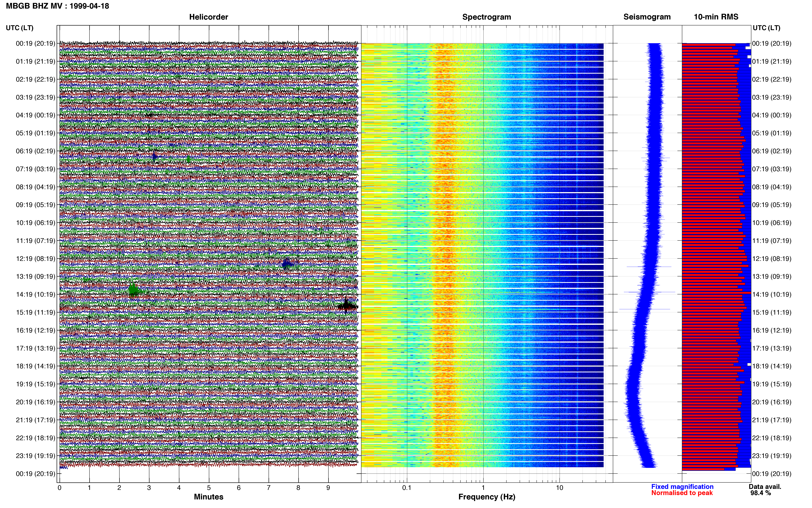The image size is (812, 508).
Task: Click the left 'UTC (LT)' axis label
Action: click(x=20, y=28)
